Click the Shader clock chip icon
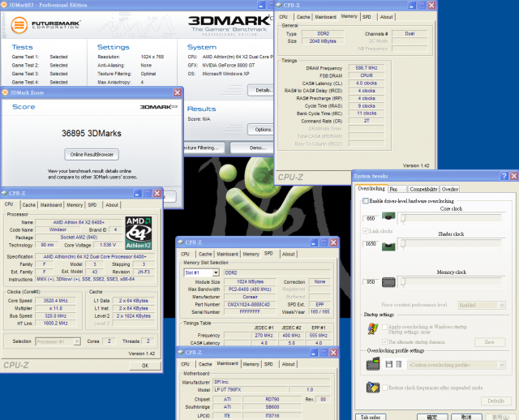 tap(388, 246)
